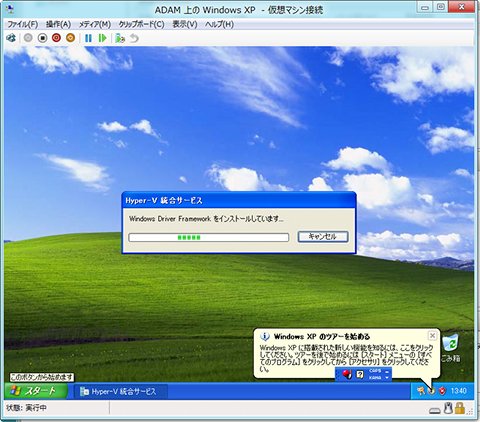This screenshot has height=422, width=480.
Task: Click the XP taskbar clock showing 13:40
Action: tap(459, 391)
